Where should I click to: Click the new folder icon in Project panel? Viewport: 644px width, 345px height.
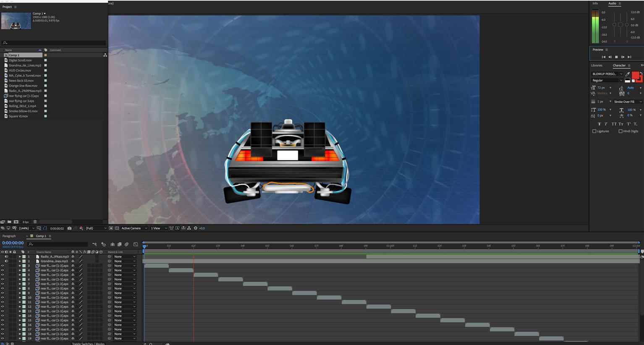click(x=9, y=222)
